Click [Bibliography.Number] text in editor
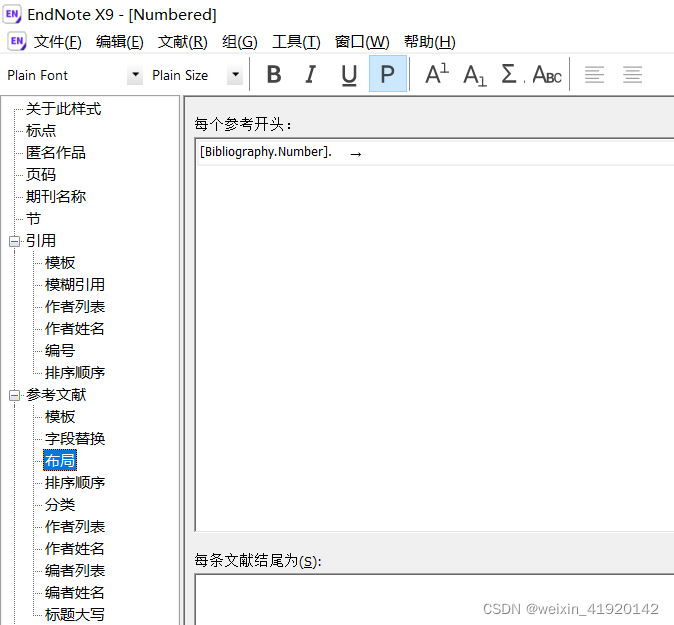The width and height of the screenshot is (674, 625). click(264, 152)
